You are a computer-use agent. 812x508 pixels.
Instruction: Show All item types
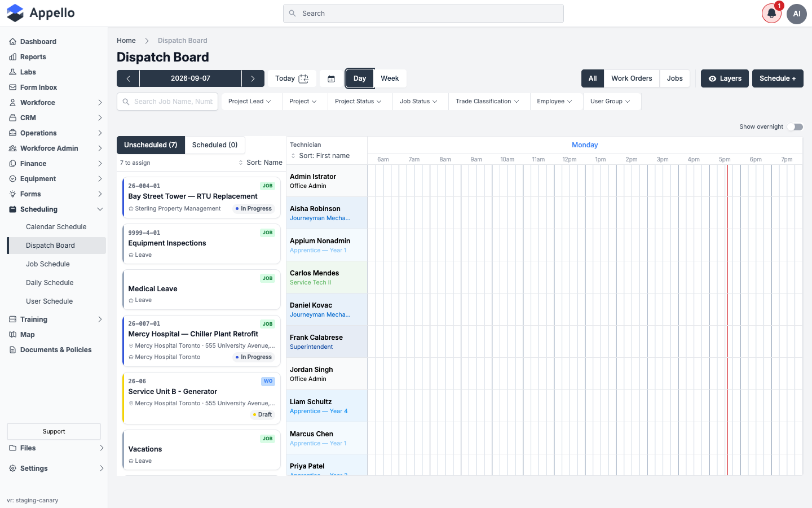coord(593,78)
